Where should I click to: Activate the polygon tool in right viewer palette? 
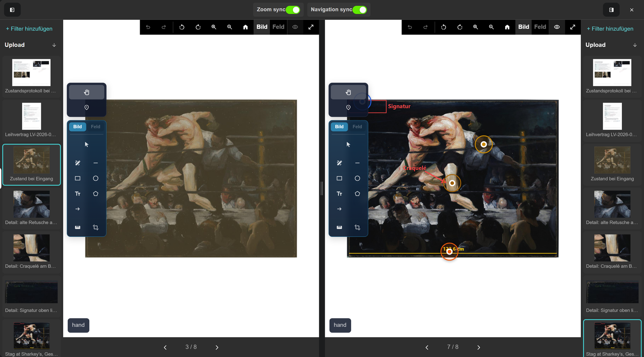pos(357,194)
